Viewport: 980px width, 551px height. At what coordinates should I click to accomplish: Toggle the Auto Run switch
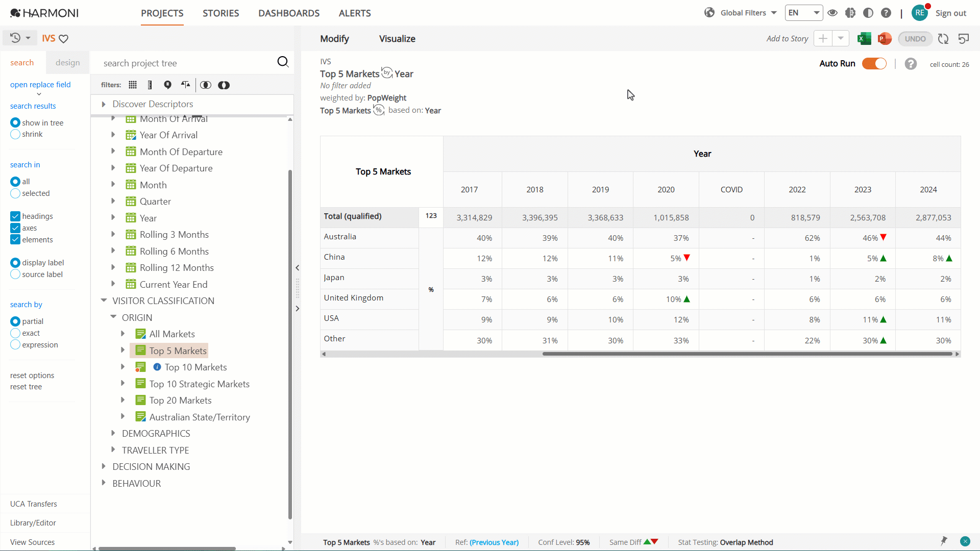tap(874, 64)
